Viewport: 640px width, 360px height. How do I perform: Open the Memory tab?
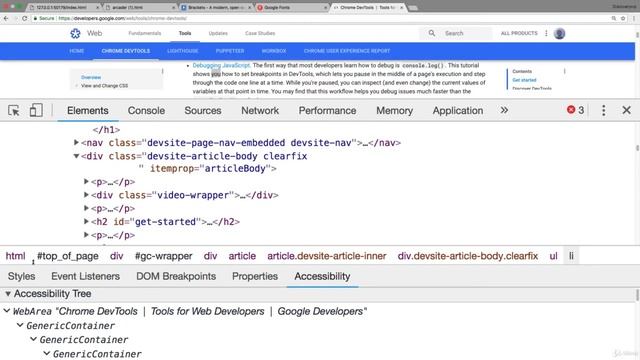394,111
